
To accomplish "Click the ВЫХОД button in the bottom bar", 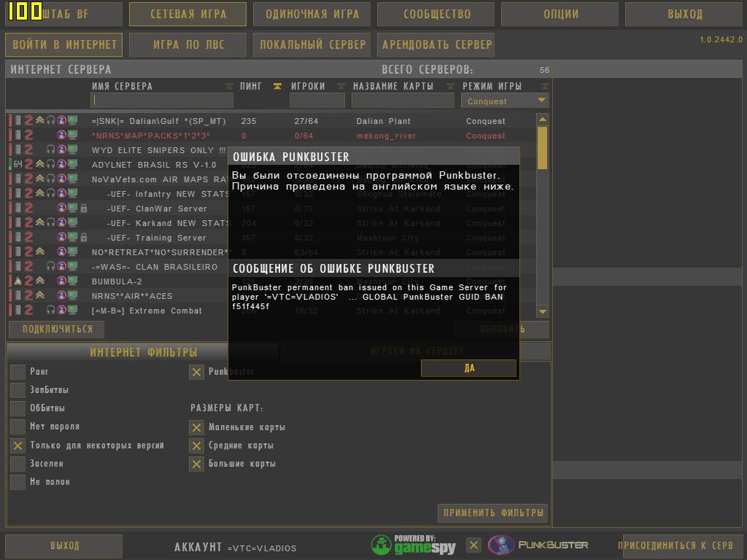I will [x=64, y=545].
